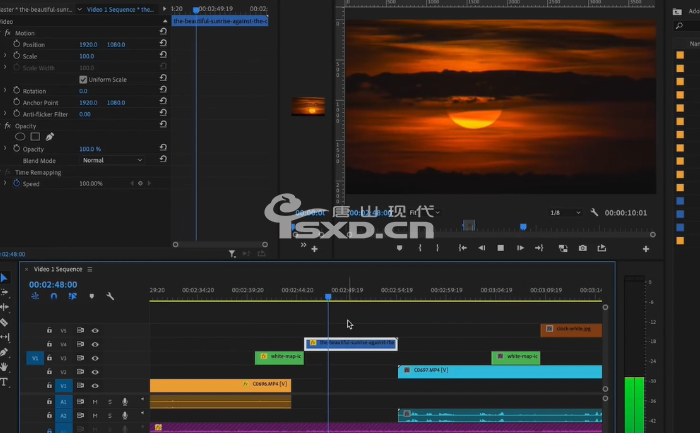Lock track V3 with padlock
This screenshot has width=700, height=433.
(x=49, y=358)
